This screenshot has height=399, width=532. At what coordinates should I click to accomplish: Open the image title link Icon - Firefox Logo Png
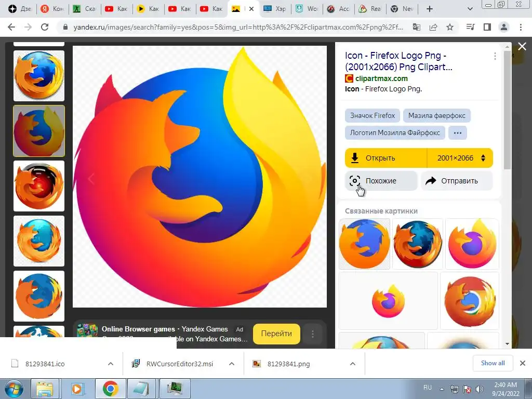pos(398,61)
